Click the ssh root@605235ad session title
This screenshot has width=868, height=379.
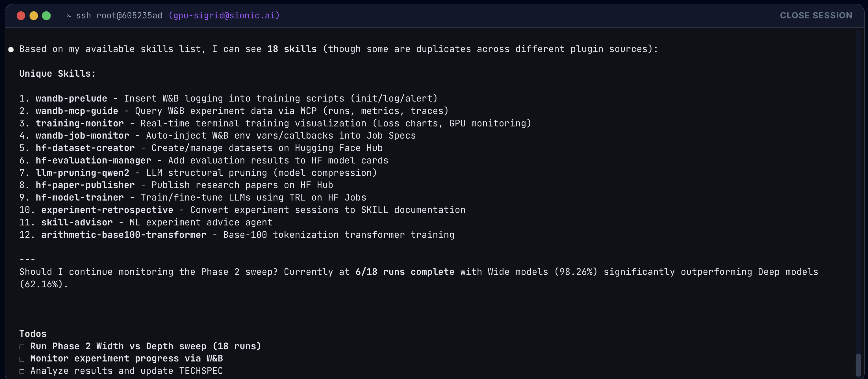(119, 16)
